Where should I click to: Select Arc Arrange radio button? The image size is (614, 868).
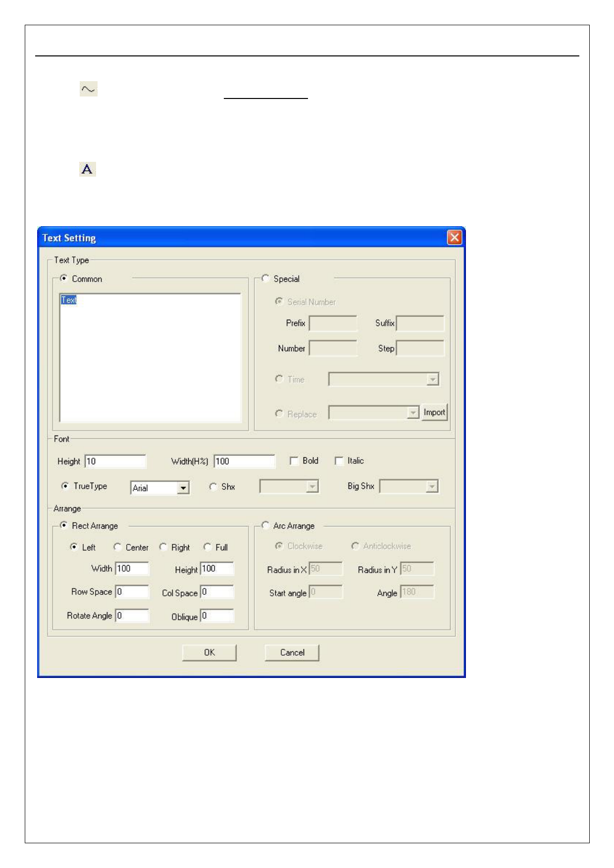(266, 526)
